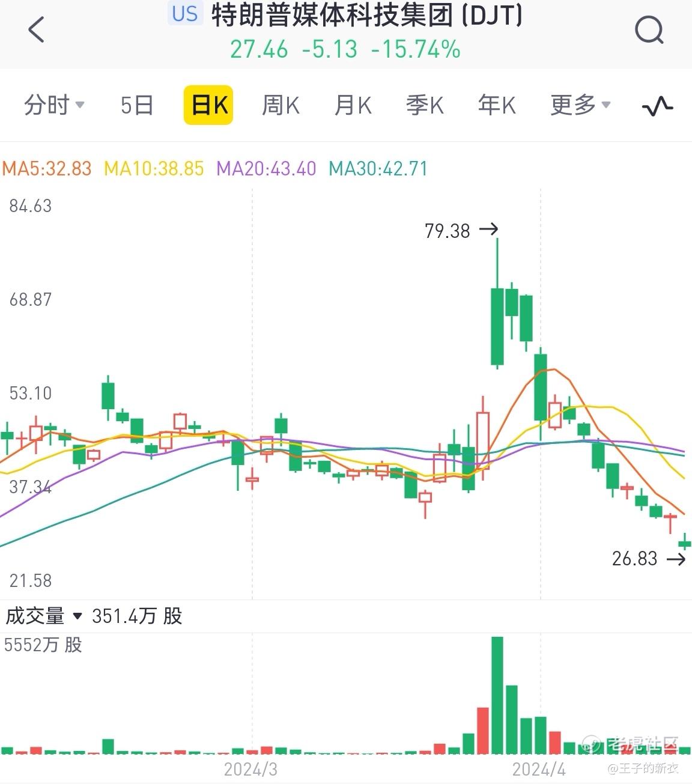Image resolution: width=692 pixels, height=784 pixels.
Task: Click the stock title 特朗普媒体科技集团 (DJT)
Action: pos(367,16)
